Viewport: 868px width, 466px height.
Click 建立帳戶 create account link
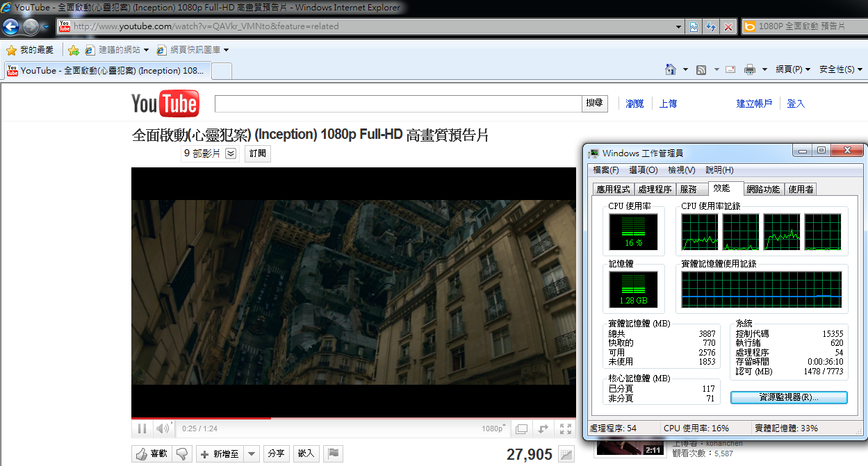(x=754, y=103)
